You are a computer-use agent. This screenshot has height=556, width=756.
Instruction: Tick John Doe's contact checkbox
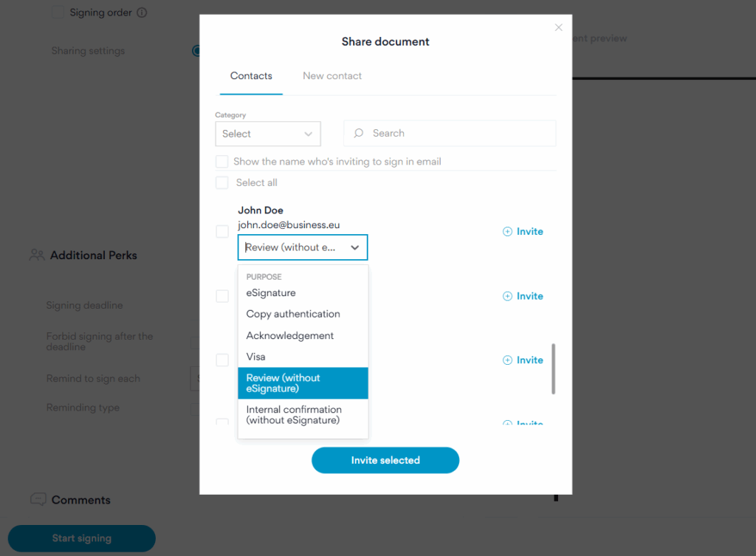click(x=222, y=232)
